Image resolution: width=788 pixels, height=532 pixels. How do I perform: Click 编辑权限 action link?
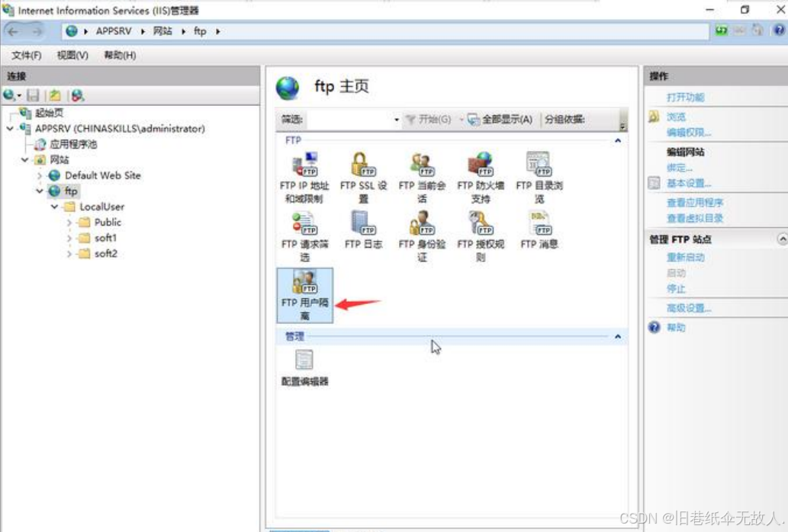pyautogui.click(x=689, y=133)
